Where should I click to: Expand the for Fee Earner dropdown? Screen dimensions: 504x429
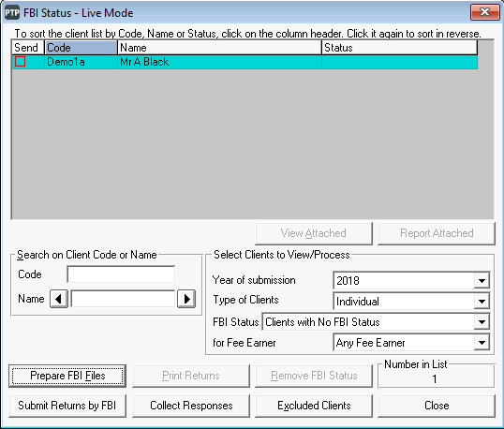coord(482,343)
